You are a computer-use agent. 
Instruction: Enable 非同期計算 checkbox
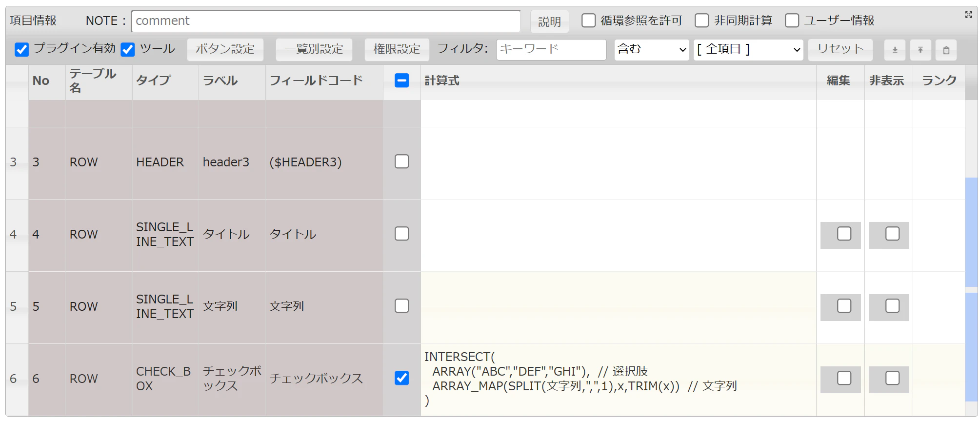click(x=701, y=20)
